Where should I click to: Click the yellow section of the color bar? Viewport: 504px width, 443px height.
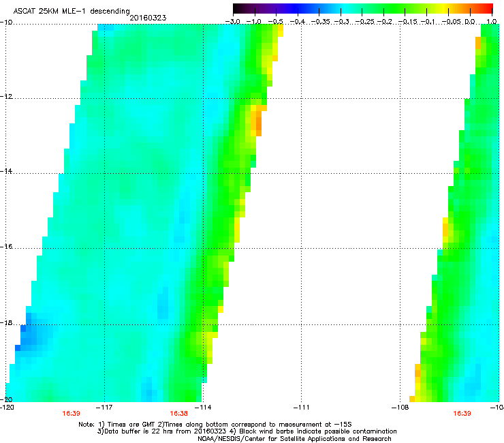[443, 8]
